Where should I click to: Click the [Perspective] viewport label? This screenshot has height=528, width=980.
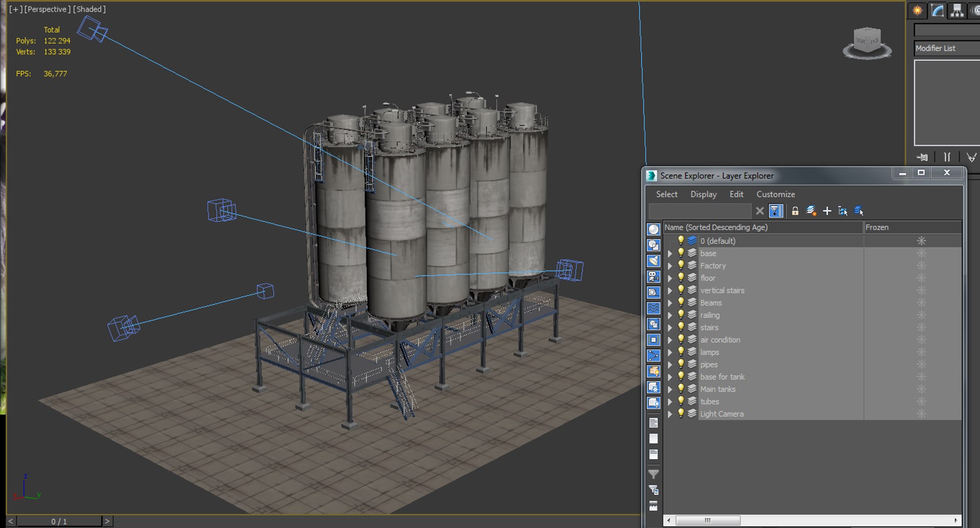click(x=47, y=9)
